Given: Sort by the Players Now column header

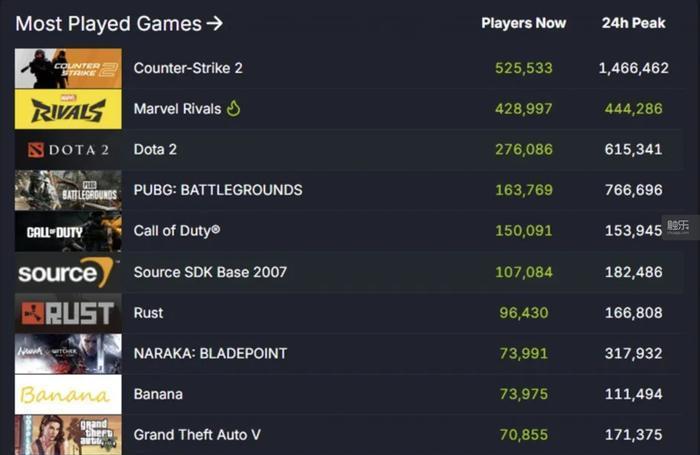Looking at the screenshot, I should tap(523, 23).
